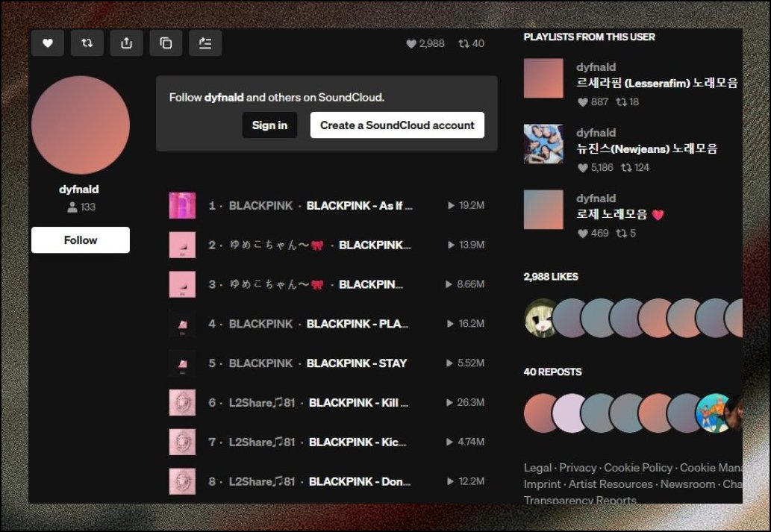Click 124 reposts on the Newjeans playlist

[635, 168]
